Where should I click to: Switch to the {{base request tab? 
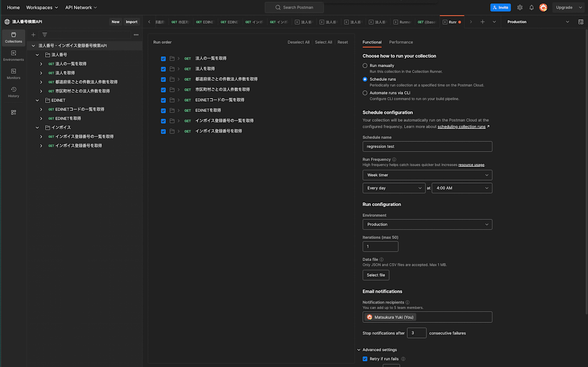click(x=426, y=22)
